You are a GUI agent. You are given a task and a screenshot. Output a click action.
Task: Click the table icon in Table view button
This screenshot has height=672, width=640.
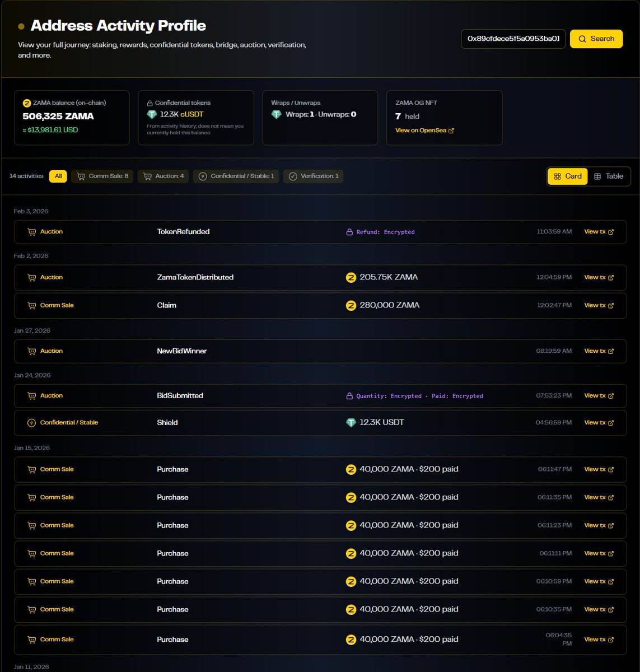(597, 176)
